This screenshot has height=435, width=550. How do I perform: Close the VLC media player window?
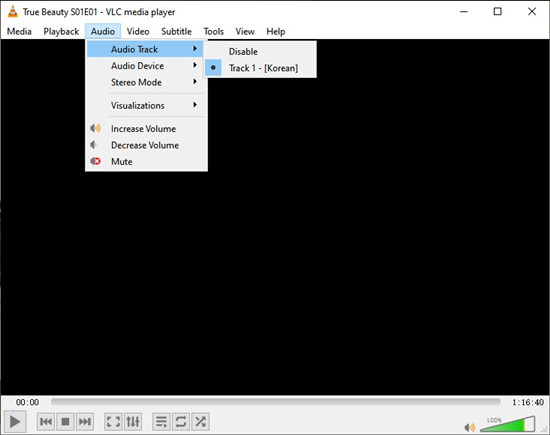click(532, 12)
